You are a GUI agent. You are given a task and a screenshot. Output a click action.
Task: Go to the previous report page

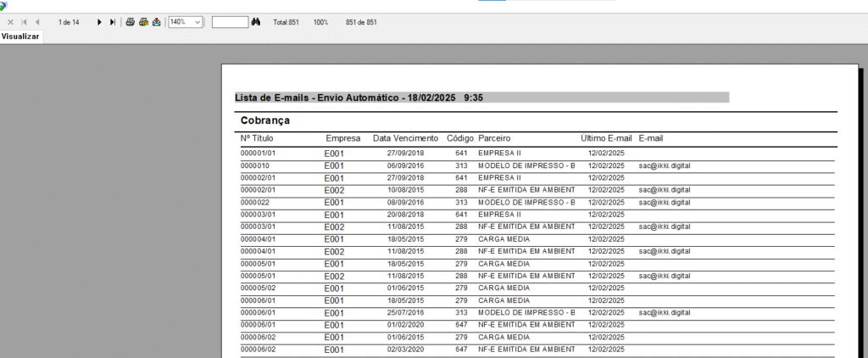(x=37, y=22)
